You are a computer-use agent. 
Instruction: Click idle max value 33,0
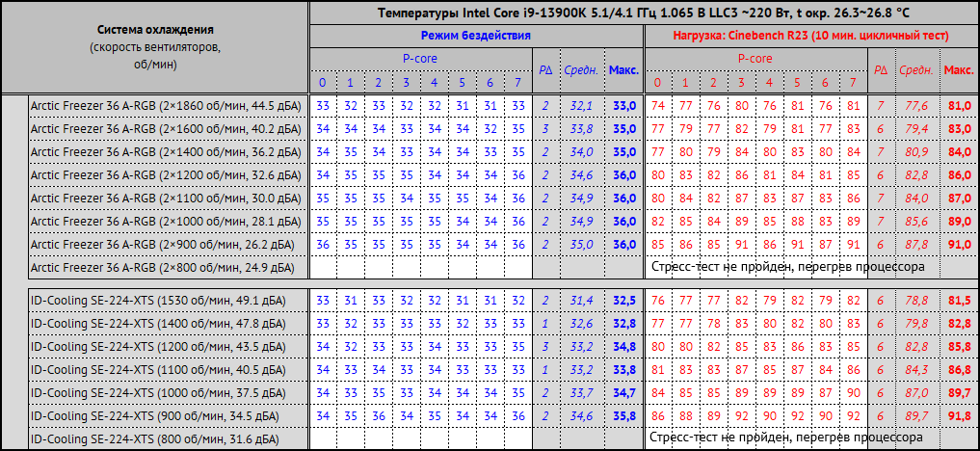tap(623, 106)
